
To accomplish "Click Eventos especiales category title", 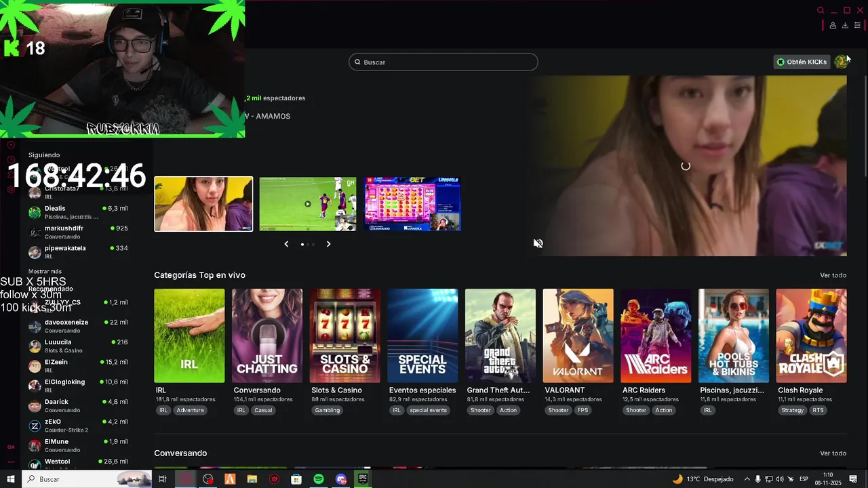I will [422, 390].
